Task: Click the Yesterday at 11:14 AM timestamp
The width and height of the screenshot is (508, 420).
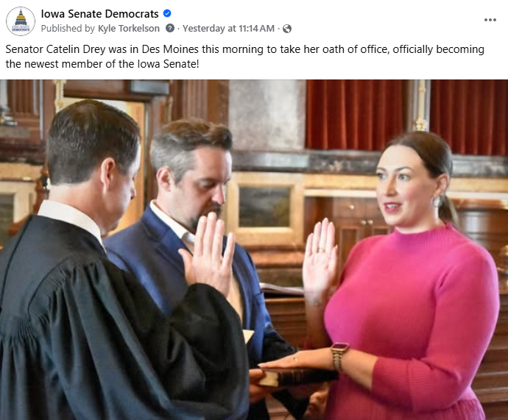Action: click(x=228, y=29)
